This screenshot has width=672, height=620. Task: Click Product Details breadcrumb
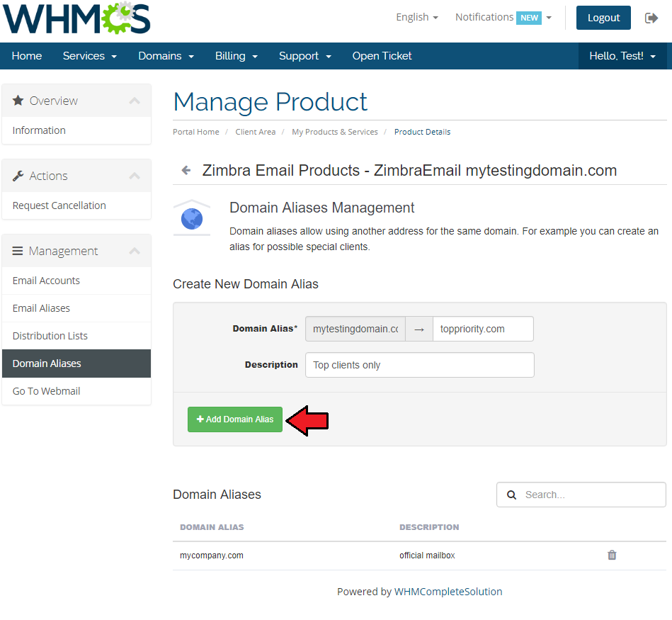(422, 132)
